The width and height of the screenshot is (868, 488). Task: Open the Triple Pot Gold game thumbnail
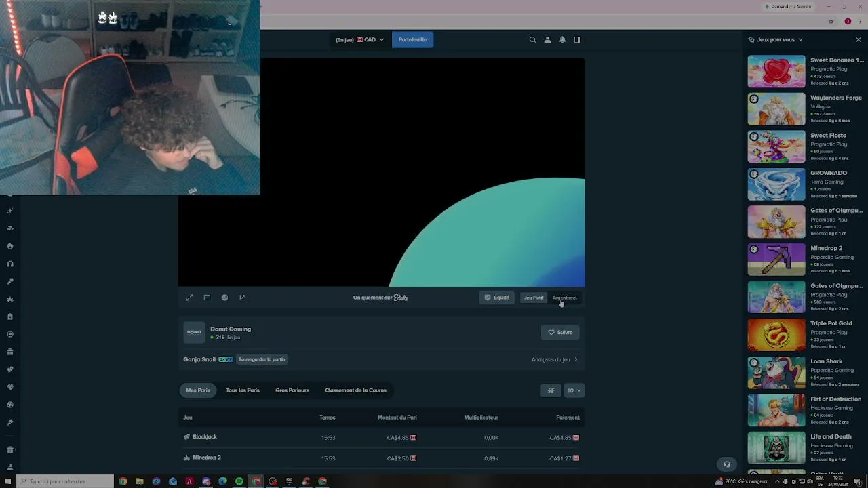776,335
